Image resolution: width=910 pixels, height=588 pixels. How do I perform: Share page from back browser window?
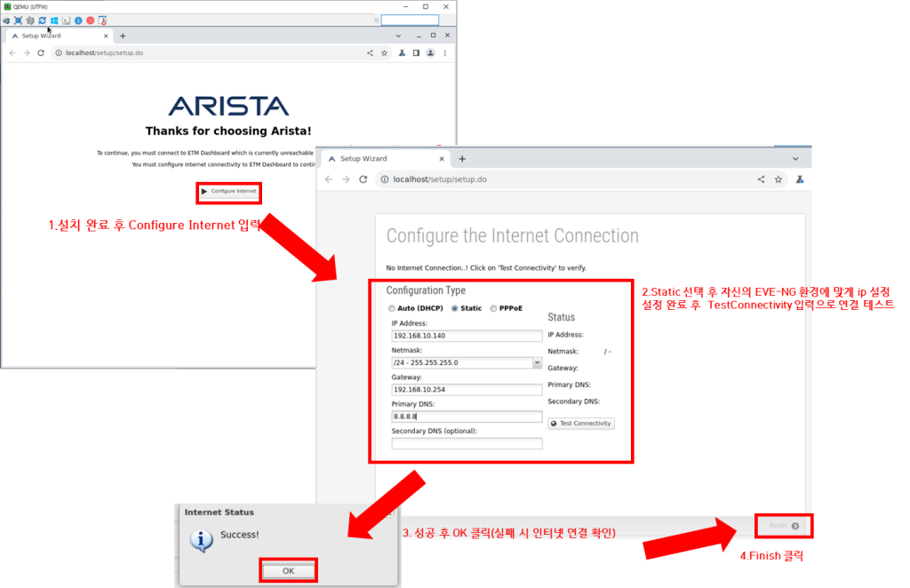click(370, 52)
